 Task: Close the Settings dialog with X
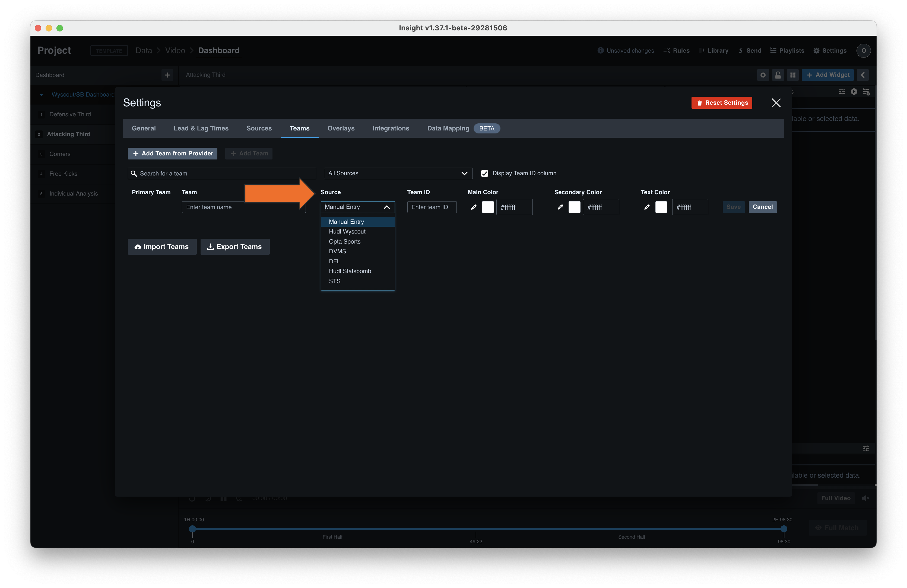pos(776,103)
